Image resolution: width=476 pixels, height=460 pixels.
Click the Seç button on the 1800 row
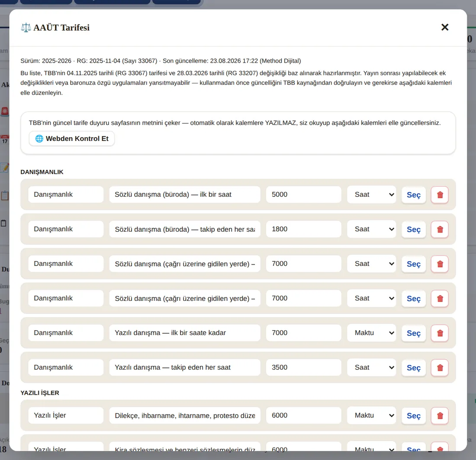point(413,229)
